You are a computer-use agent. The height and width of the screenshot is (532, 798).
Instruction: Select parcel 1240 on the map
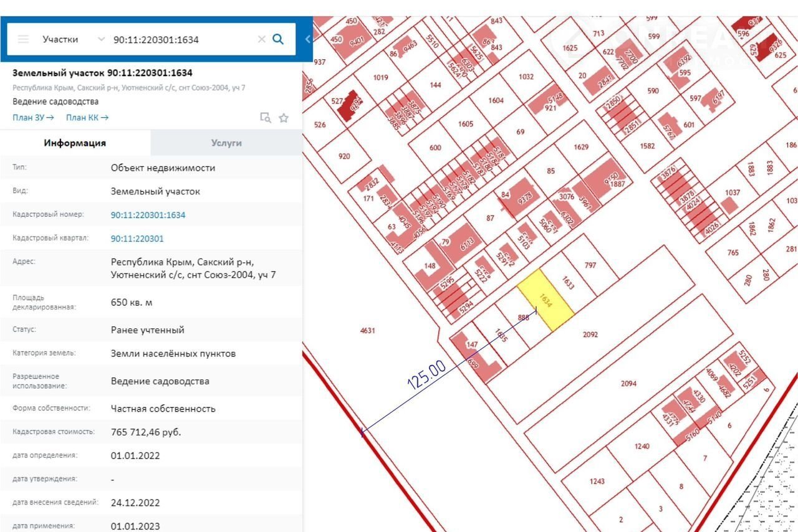point(642,446)
